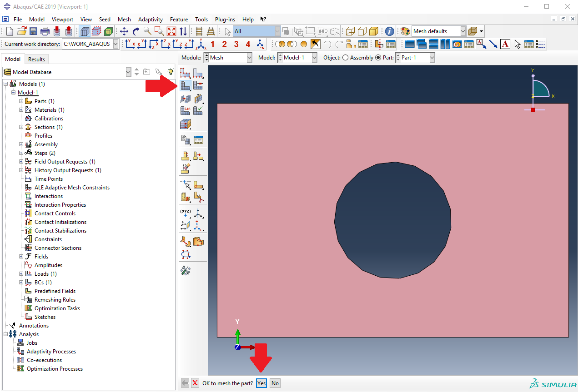The width and height of the screenshot is (578, 392).
Task: Select the Assembly object radio button
Action: tap(345, 58)
